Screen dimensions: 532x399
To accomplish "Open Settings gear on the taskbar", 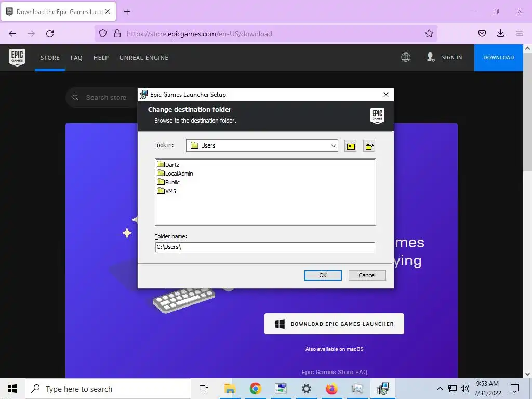I will 306,389.
